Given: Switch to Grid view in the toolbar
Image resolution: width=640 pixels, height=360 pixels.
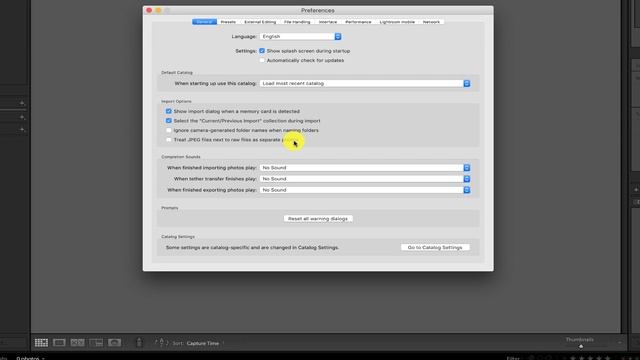Looking at the screenshot, I should coord(41,342).
